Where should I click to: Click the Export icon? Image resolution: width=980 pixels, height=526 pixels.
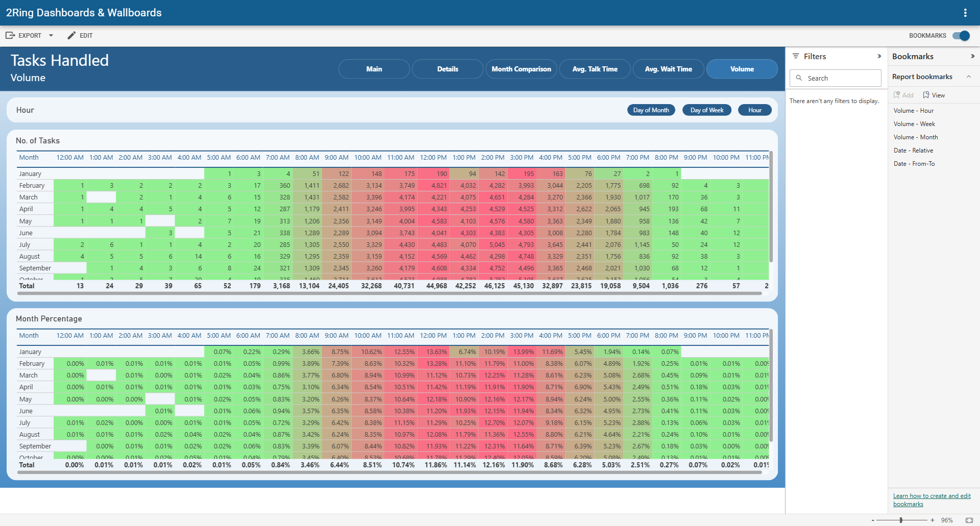(10, 35)
